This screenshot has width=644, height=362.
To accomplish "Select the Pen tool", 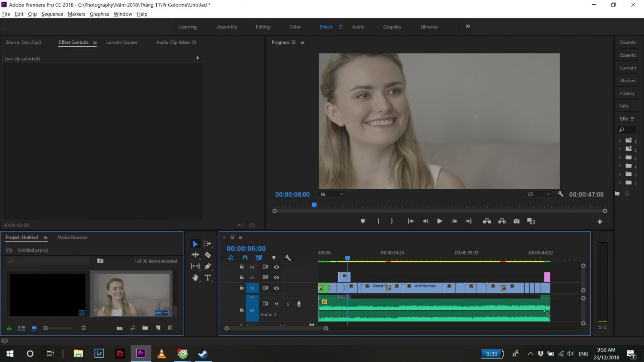I will click(x=208, y=266).
